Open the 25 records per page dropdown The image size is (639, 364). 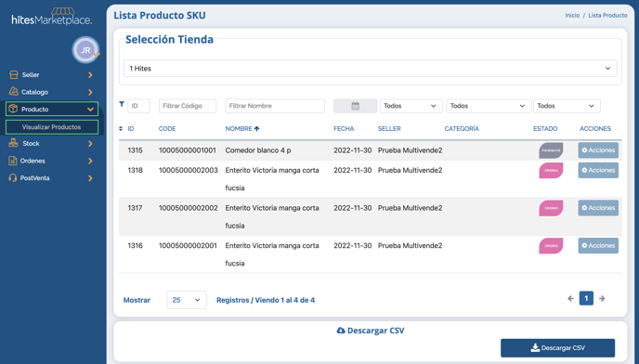point(187,300)
